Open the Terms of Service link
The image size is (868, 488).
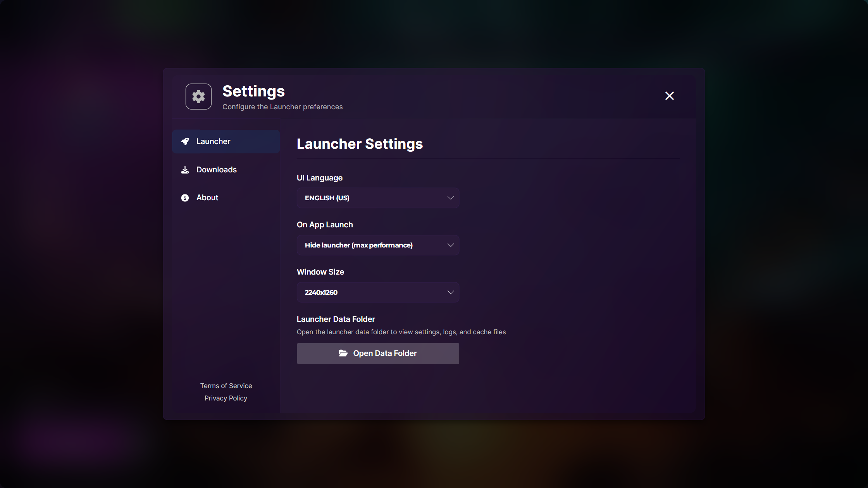226,386
